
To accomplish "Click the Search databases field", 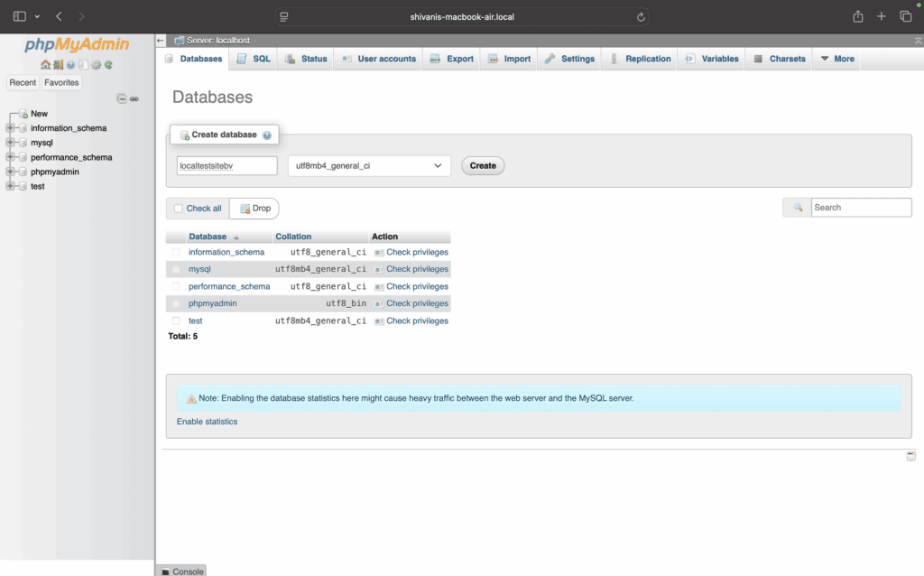I will (861, 208).
